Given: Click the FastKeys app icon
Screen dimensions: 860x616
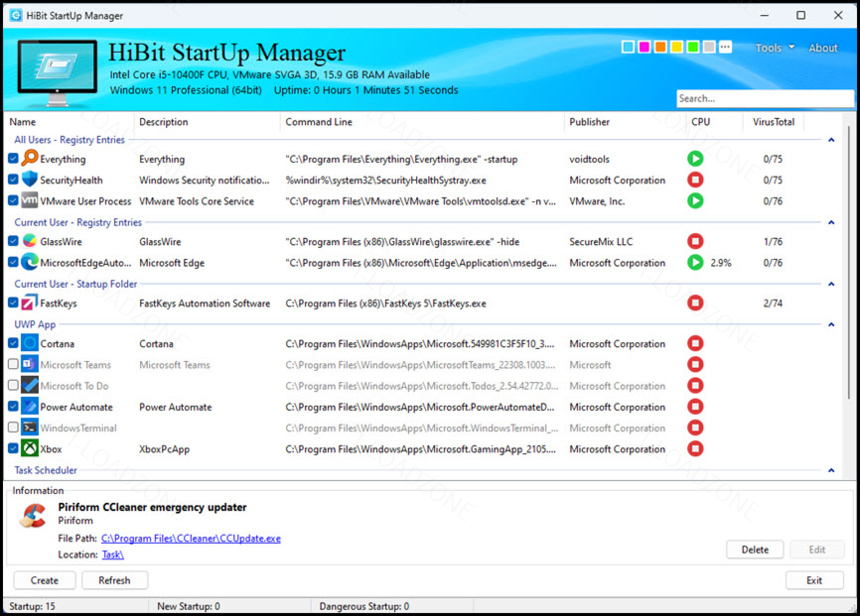Looking at the screenshot, I should click(x=30, y=302).
